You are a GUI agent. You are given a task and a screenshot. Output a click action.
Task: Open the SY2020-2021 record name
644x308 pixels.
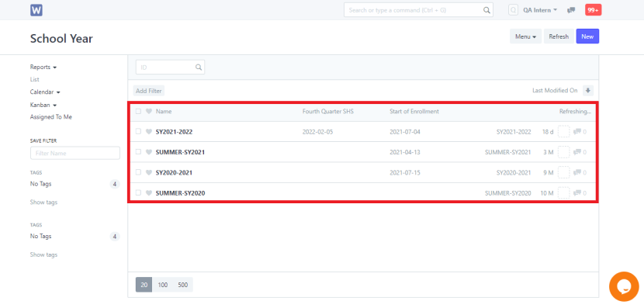click(174, 172)
